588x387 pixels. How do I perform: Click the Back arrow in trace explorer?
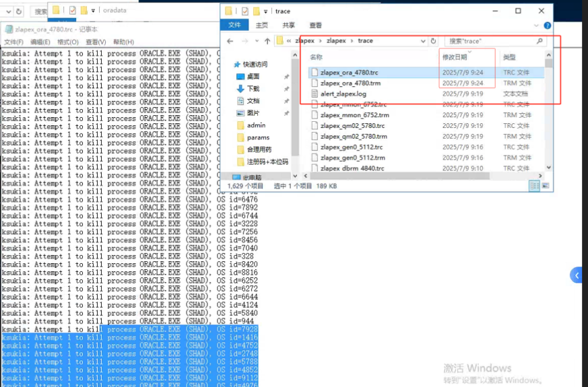click(230, 41)
